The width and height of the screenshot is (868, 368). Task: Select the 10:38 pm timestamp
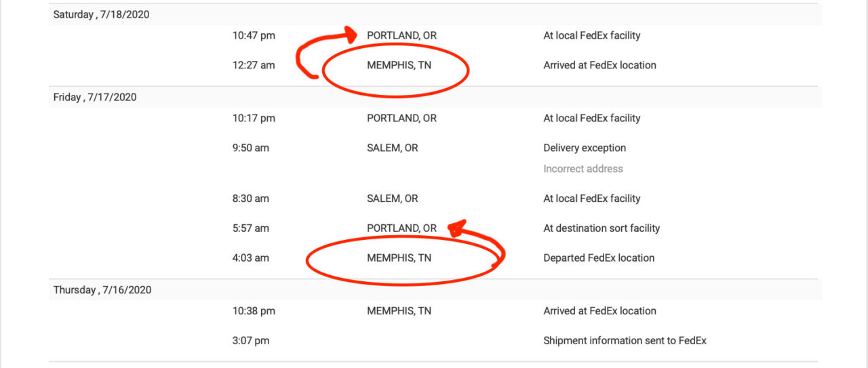pos(254,311)
